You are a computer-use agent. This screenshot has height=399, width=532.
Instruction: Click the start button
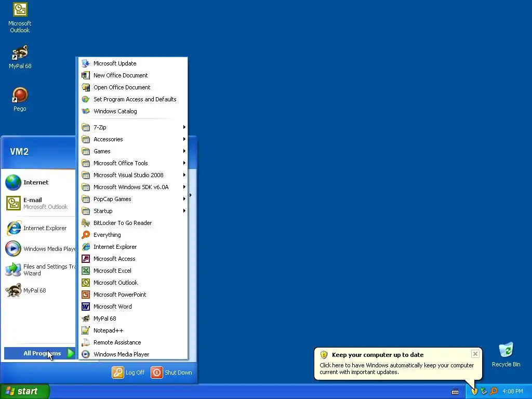25,391
